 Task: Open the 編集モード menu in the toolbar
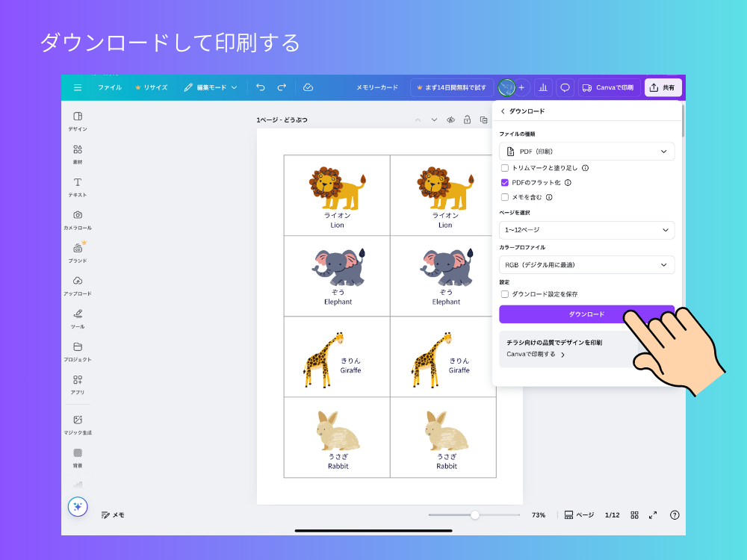pyautogui.click(x=211, y=87)
